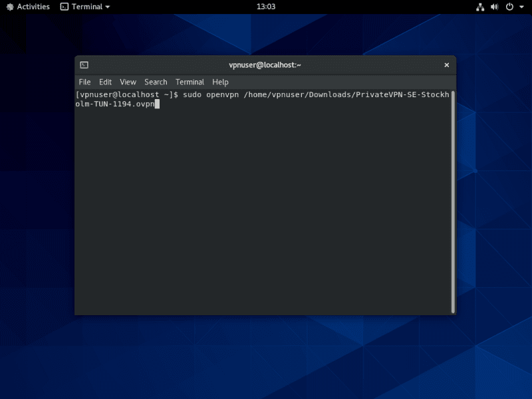Image resolution: width=532 pixels, height=399 pixels.
Task: Click the terminal window icon in the title bar
Action: coord(84,65)
